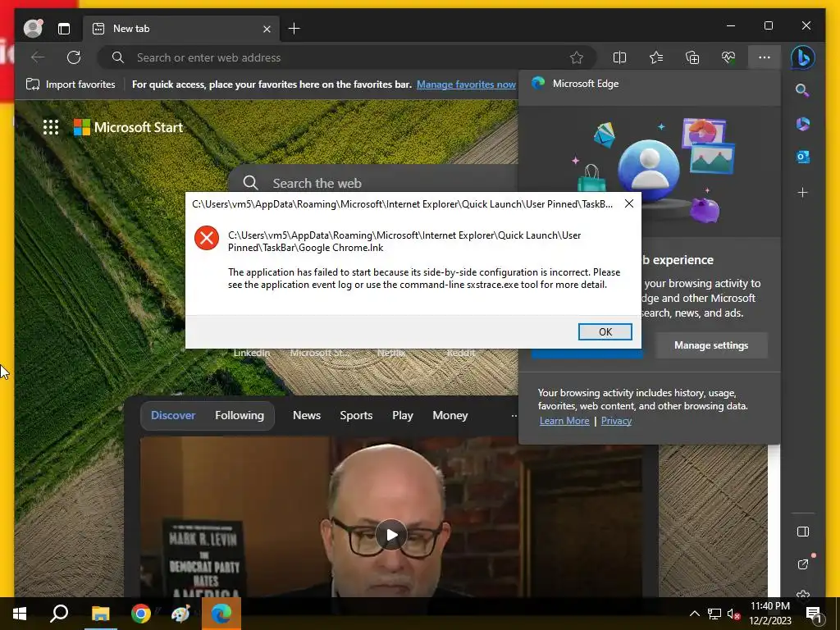
Task: Open the Learn More link
Action: click(x=564, y=421)
